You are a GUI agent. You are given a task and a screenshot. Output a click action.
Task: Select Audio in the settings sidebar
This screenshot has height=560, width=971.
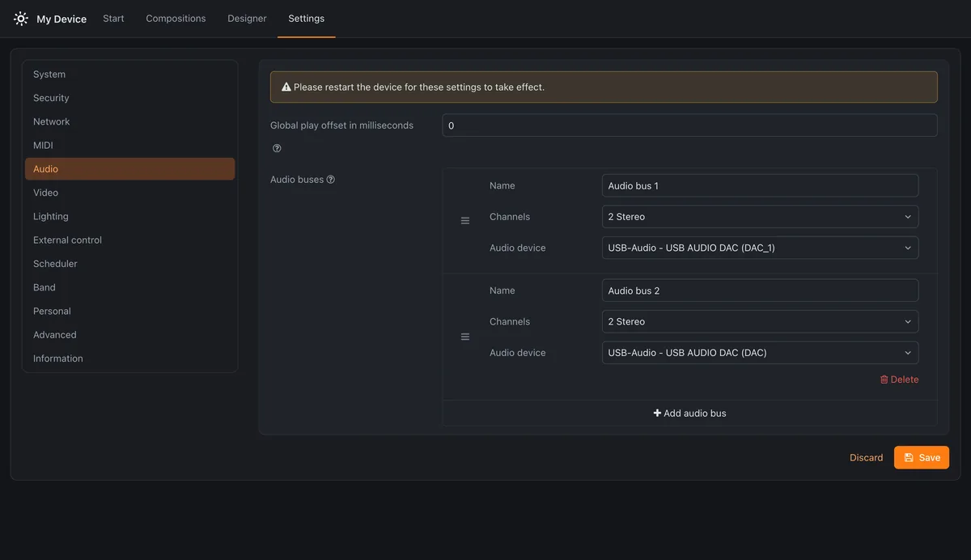tap(130, 169)
